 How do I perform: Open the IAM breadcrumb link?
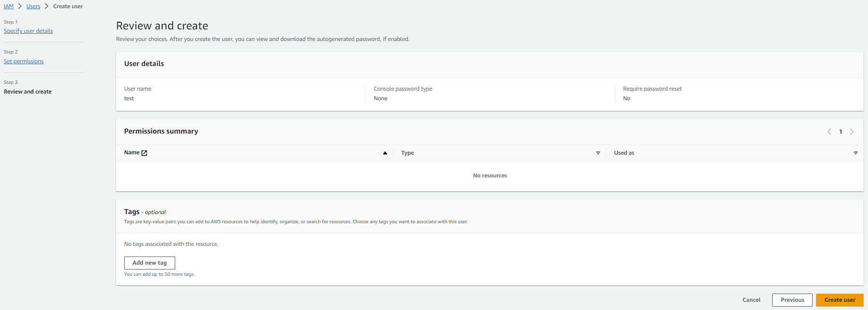9,6
